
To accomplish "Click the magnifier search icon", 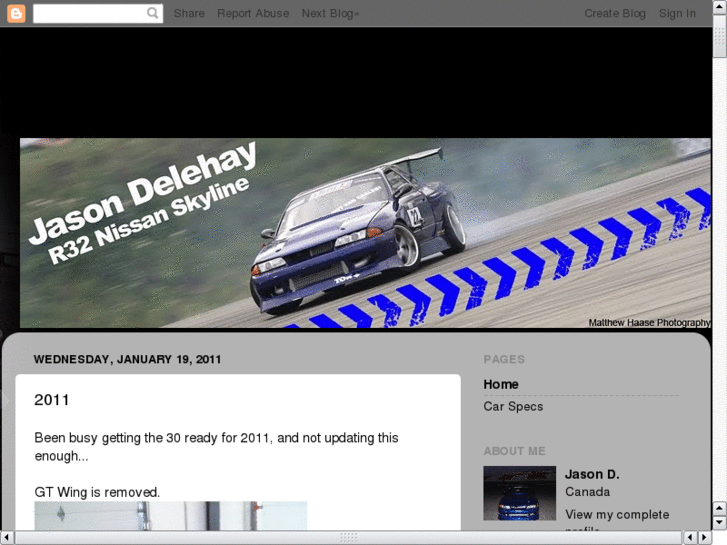I will (153, 13).
